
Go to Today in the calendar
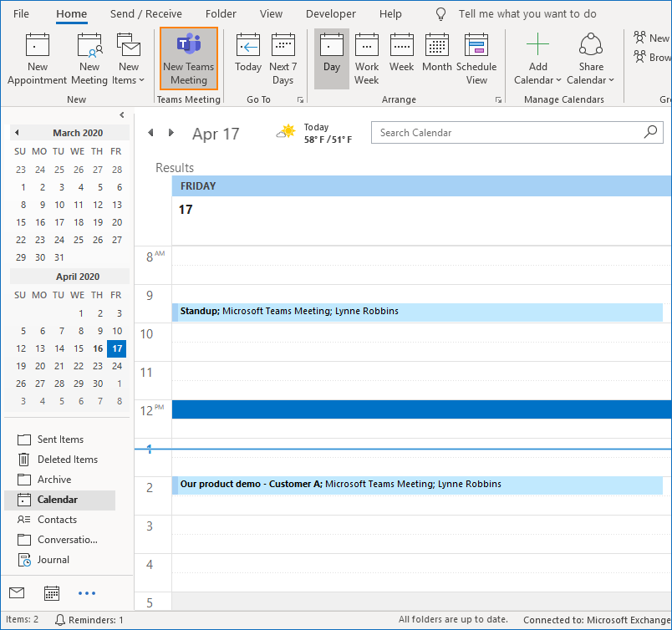[x=248, y=53]
